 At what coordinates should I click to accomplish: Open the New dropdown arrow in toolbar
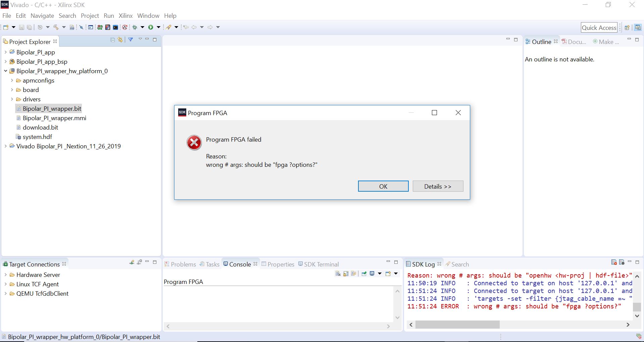13,27
